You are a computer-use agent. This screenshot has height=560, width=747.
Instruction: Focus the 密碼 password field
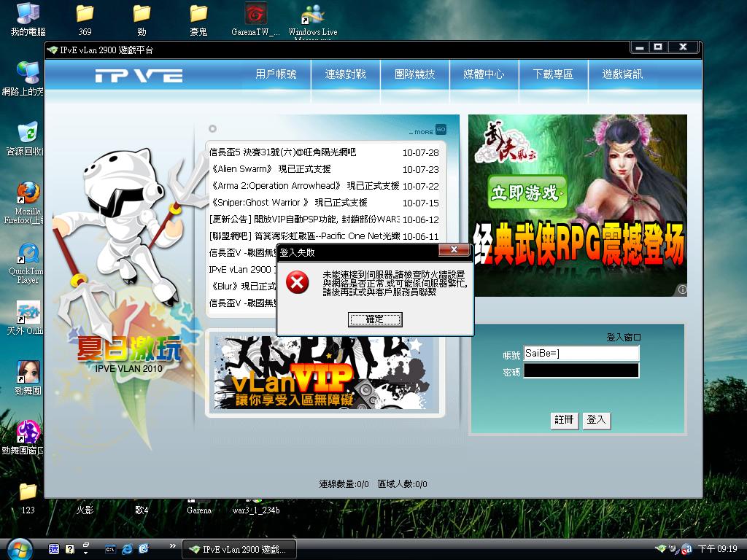581,371
